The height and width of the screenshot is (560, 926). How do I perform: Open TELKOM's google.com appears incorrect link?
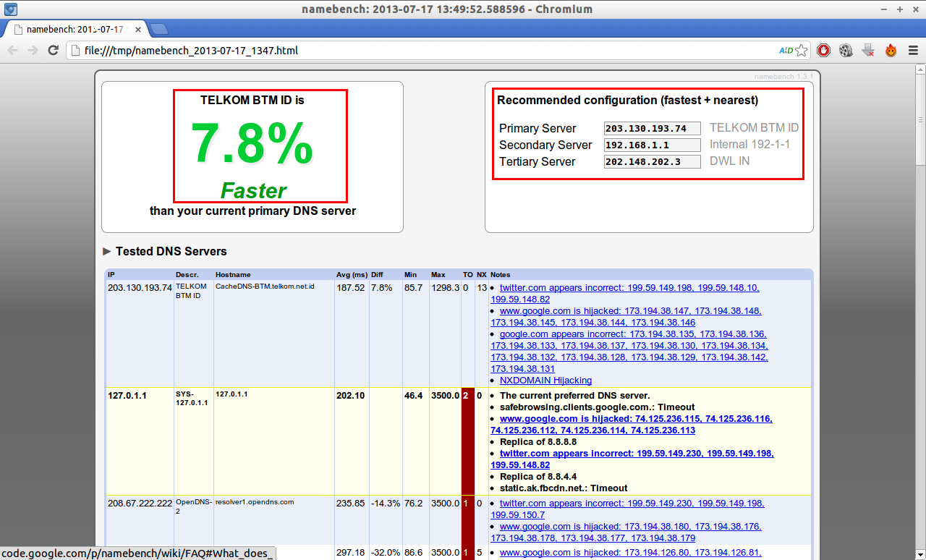point(629,351)
